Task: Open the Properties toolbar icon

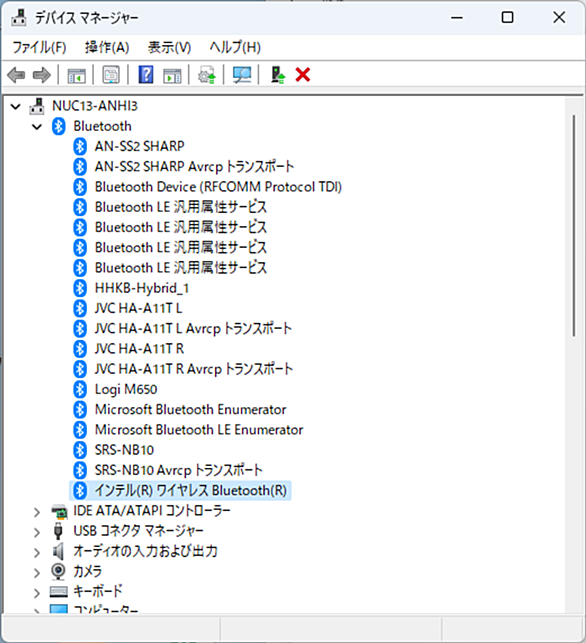Action: point(111,75)
